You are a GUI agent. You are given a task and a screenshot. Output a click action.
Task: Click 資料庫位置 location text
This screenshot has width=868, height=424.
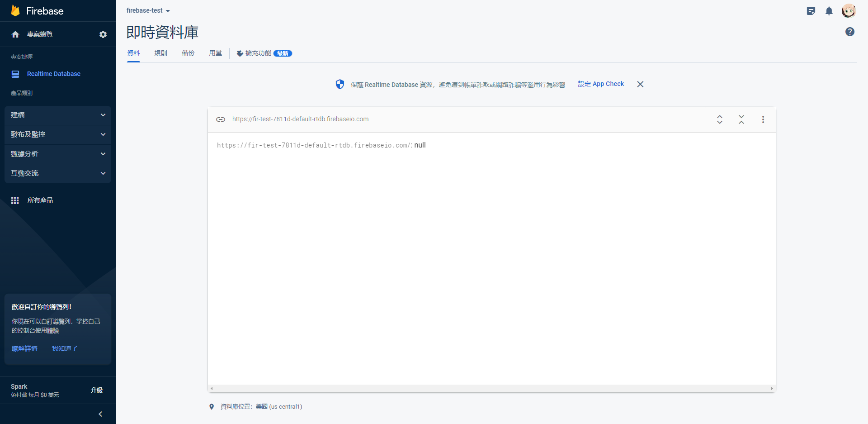pyautogui.click(x=261, y=407)
